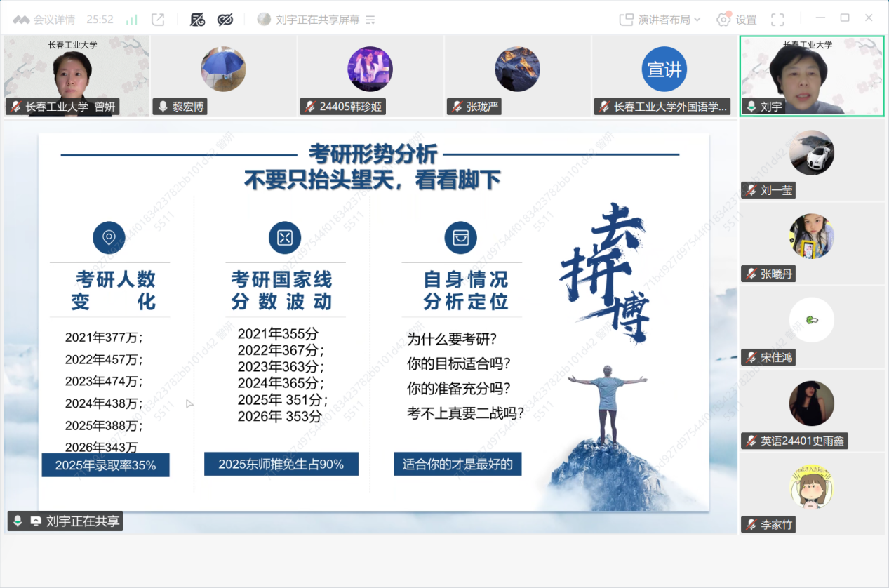Viewport: 889px width, 588px height.
Task: Enter fullscreen mode via the fullscreen icon
Action: click(777, 20)
